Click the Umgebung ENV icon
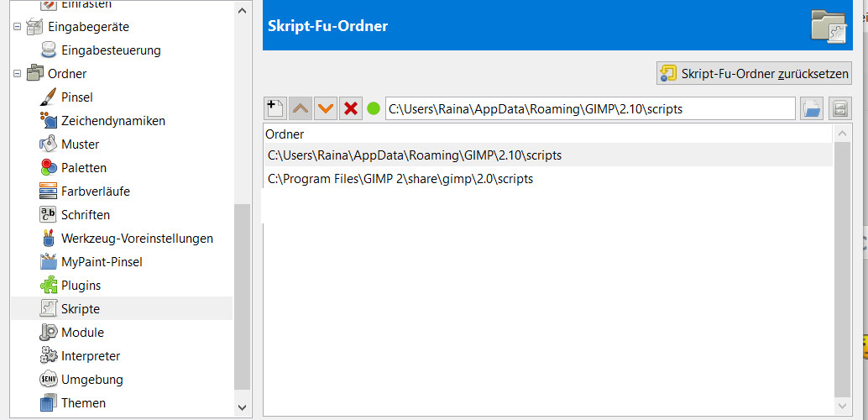This screenshot has width=868, height=420. pyautogui.click(x=49, y=380)
